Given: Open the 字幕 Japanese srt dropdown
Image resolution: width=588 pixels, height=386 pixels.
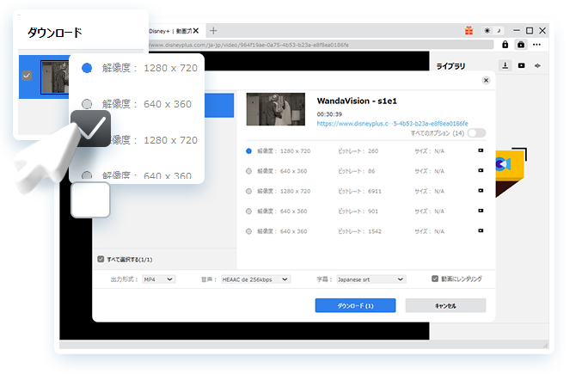Looking at the screenshot, I should pyautogui.click(x=371, y=279).
